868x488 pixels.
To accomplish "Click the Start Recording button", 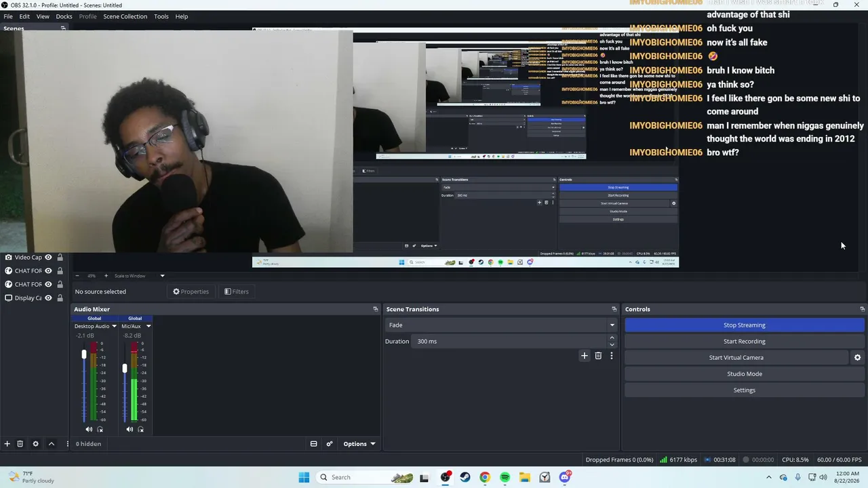I will pos(745,342).
